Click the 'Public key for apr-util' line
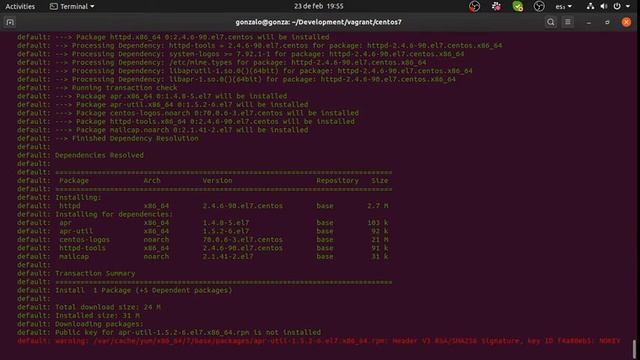 pos(188,332)
